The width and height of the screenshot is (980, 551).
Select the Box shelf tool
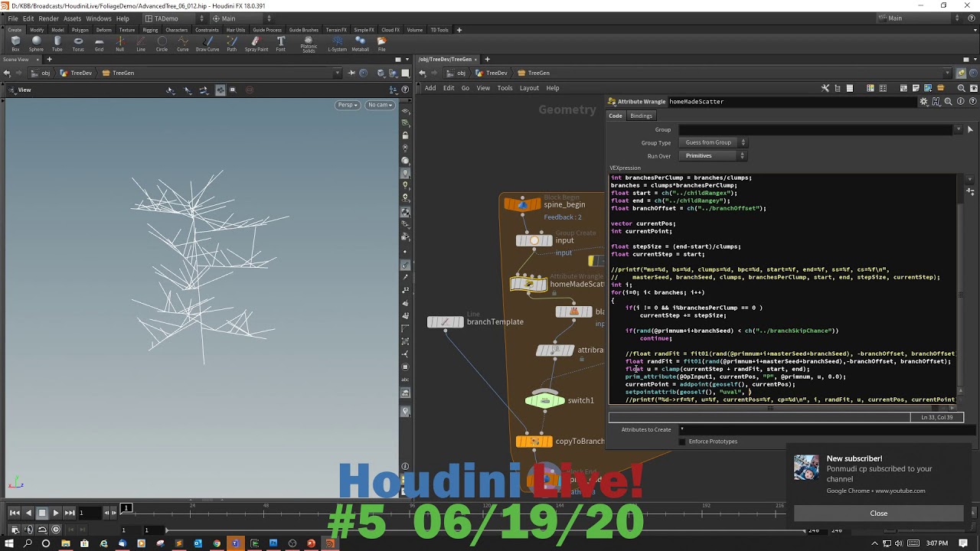click(x=15, y=44)
